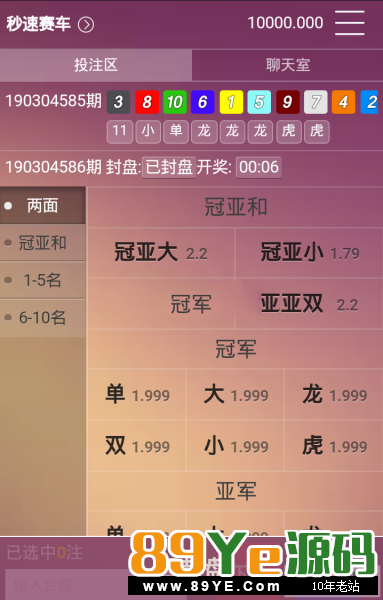383x600 pixels.
Task: Select the 冠亚和 sidebar category
Action: click(42, 243)
